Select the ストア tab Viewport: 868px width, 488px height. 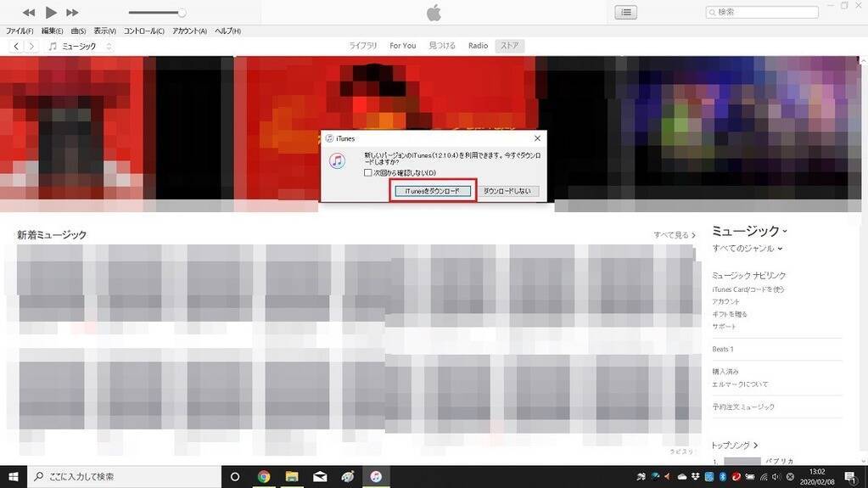click(x=509, y=46)
